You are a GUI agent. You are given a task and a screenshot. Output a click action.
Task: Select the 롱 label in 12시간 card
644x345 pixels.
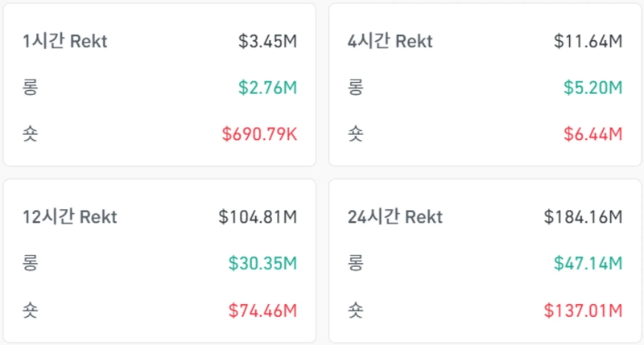pos(31,263)
